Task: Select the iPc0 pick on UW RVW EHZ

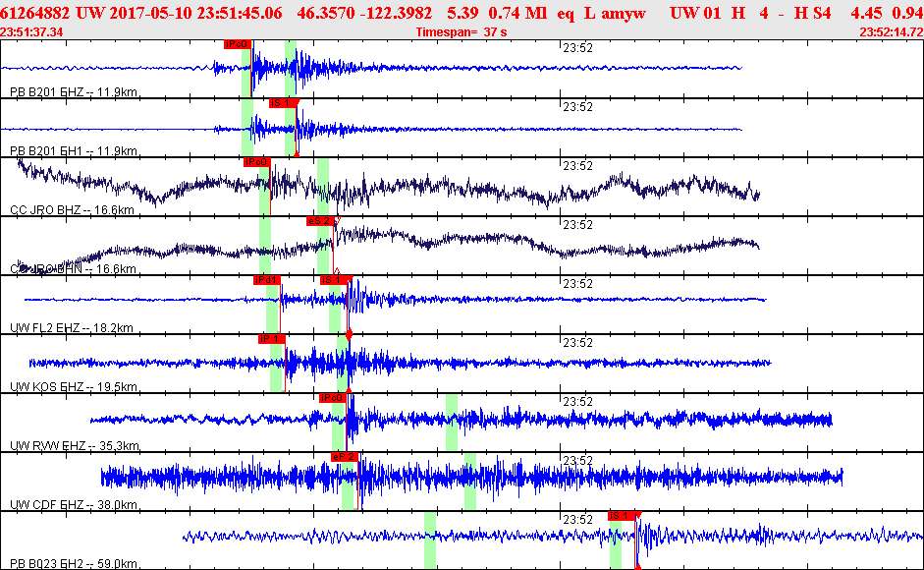Action: (x=331, y=398)
